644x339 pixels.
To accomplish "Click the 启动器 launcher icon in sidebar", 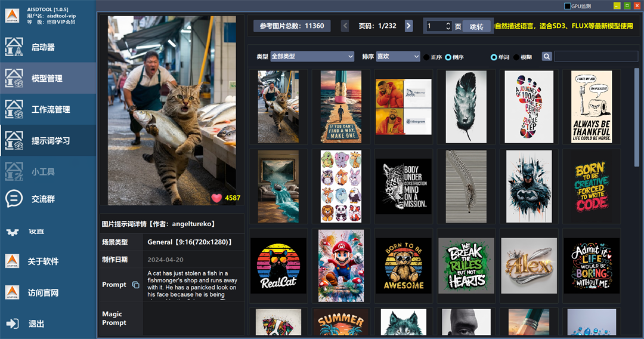I will coord(14,47).
